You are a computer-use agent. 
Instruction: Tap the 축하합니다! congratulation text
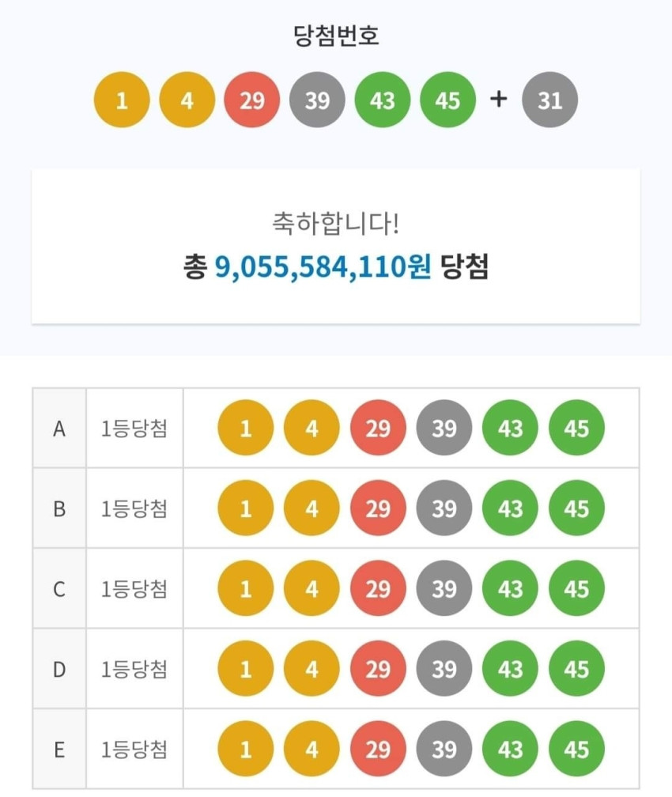(336, 223)
